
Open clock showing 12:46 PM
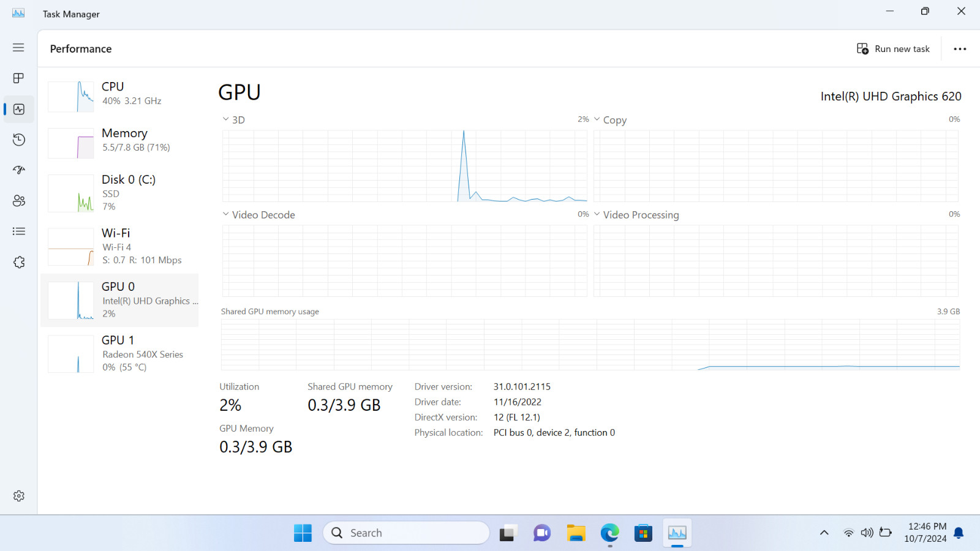tap(925, 533)
